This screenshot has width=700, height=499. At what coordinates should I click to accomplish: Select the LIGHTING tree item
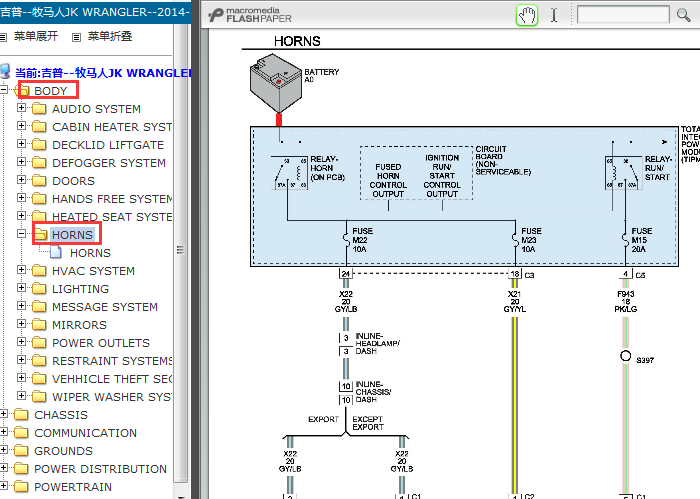[x=80, y=289]
